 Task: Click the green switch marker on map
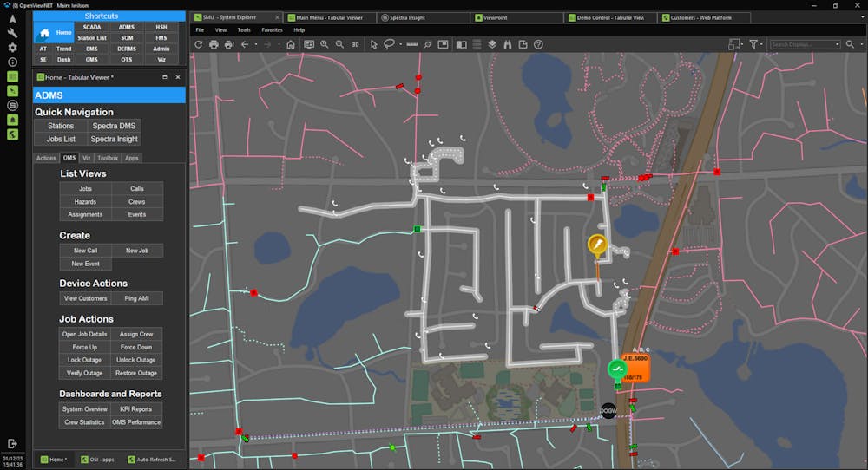(617, 369)
